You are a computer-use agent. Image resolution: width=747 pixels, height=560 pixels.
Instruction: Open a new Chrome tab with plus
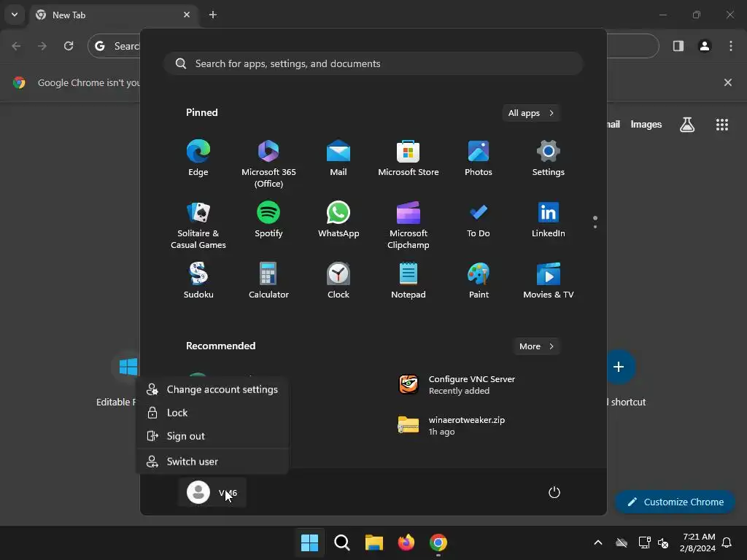[213, 15]
